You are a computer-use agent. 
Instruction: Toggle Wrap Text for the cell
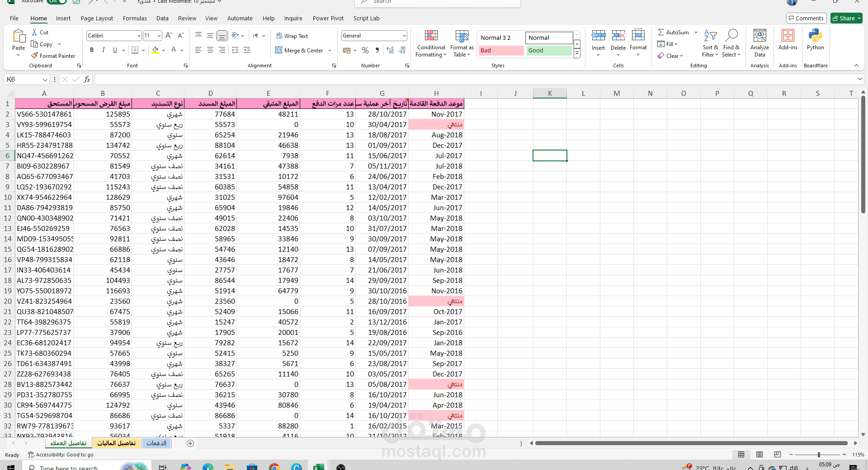[292, 36]
